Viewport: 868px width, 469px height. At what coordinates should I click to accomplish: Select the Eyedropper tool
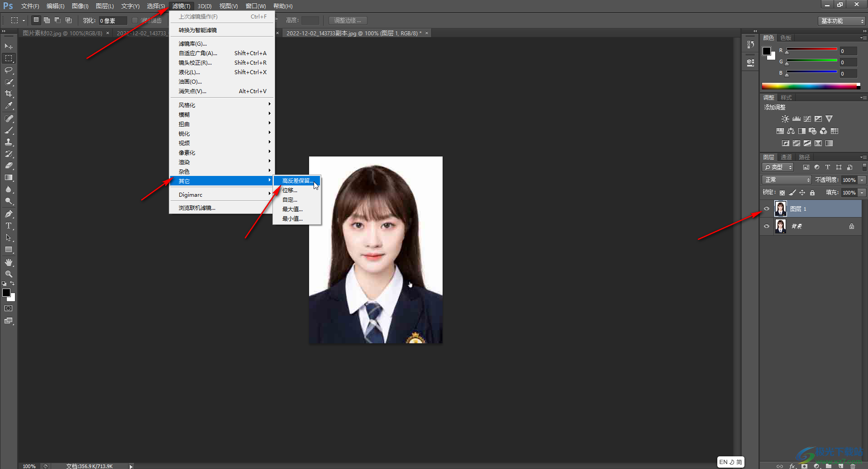[x=9, y=105]
